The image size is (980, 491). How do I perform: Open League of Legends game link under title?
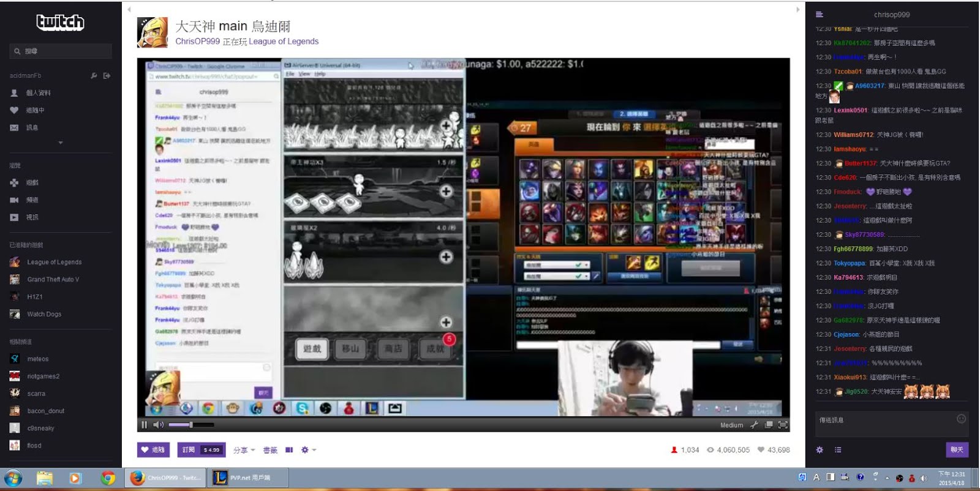click(284, 42)
